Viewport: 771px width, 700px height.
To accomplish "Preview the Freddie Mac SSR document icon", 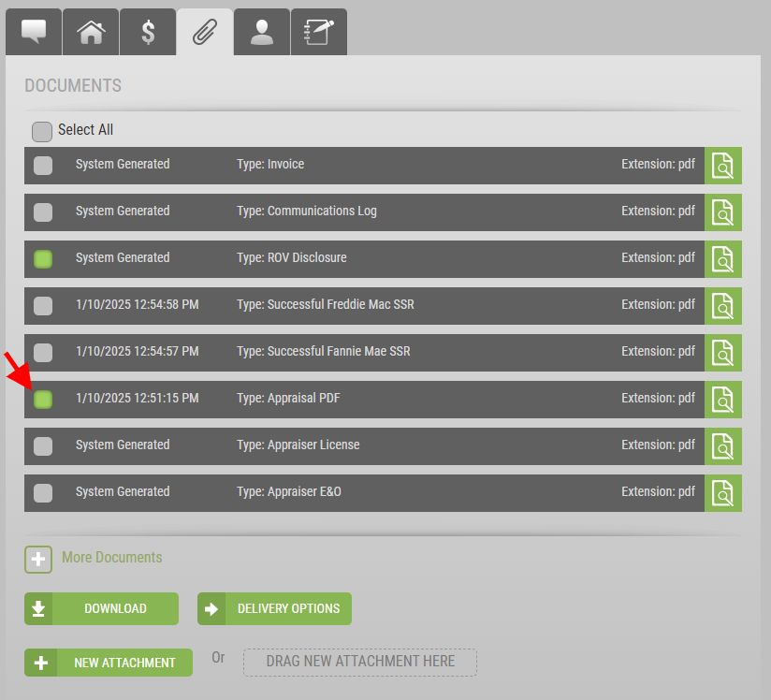I will [x=722, y=305].
